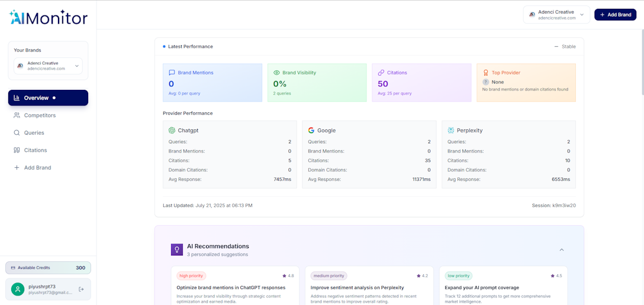Screen dimensions: 644x305
Task: Click the Google avg response 11371ms
Action: 420,180
